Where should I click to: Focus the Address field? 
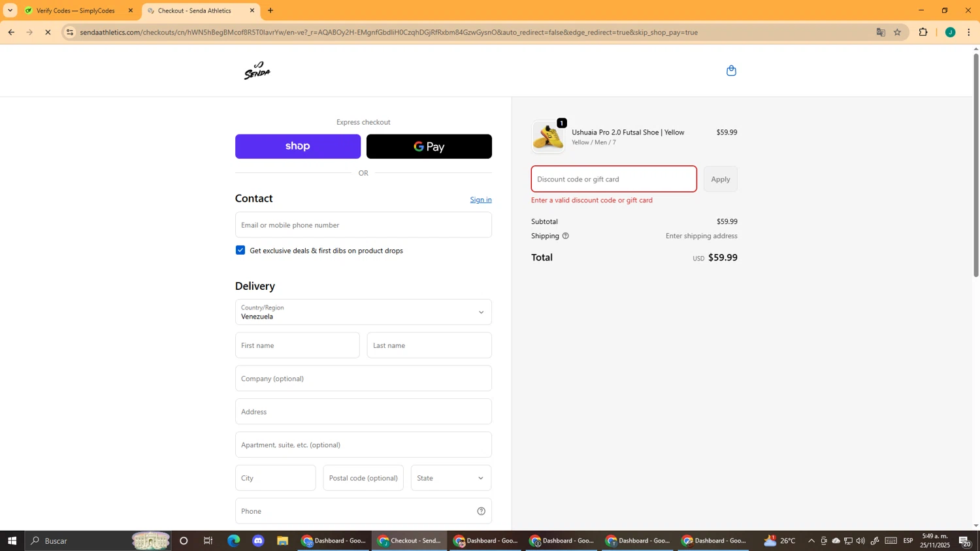click(363, 412)
